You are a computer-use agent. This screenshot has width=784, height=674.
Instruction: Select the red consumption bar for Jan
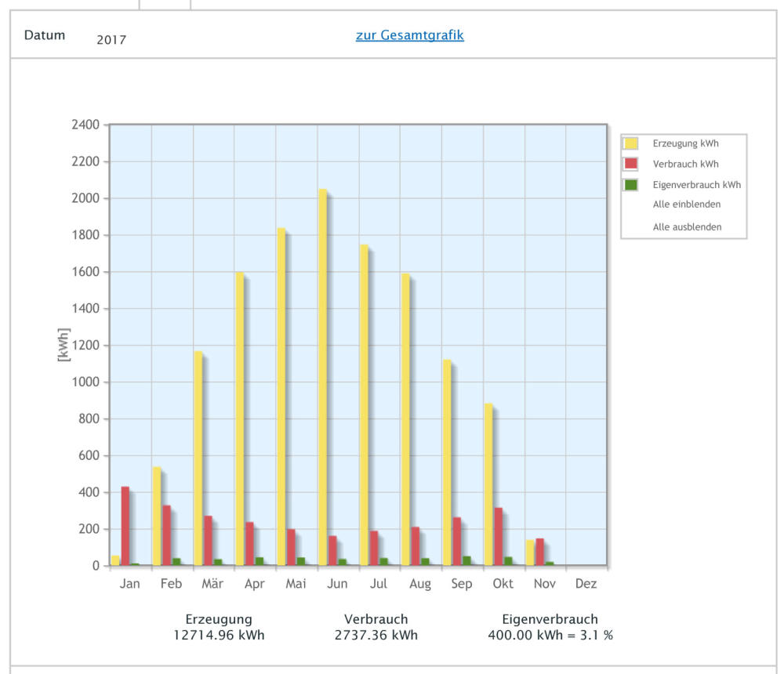(125, 525)
